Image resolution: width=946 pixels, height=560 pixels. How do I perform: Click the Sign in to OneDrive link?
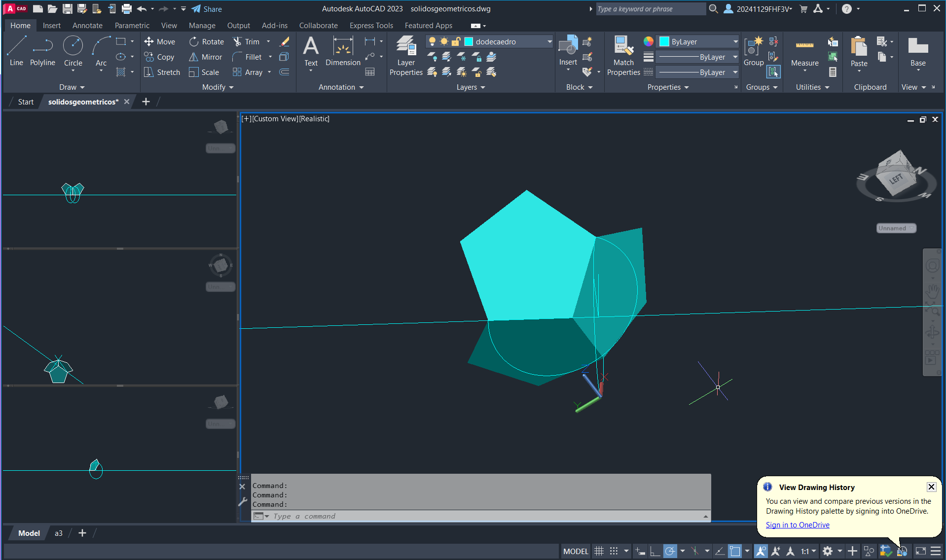[798, 525]
